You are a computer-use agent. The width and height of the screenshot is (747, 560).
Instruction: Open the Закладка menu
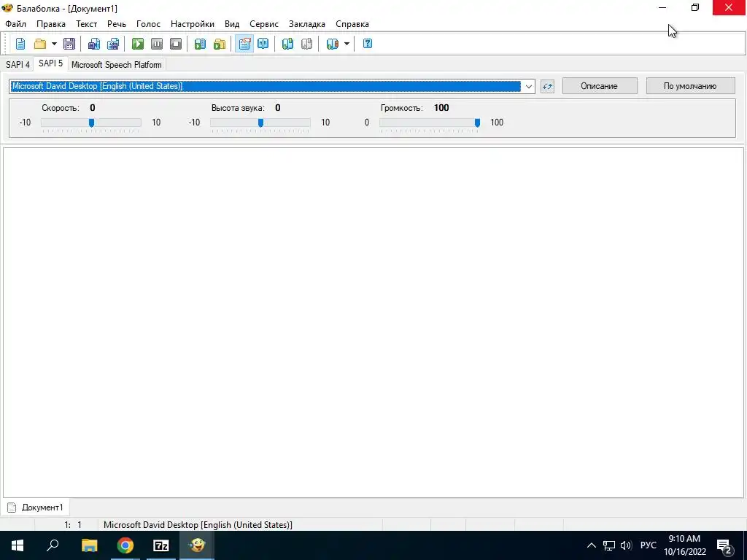pos(307,24)
